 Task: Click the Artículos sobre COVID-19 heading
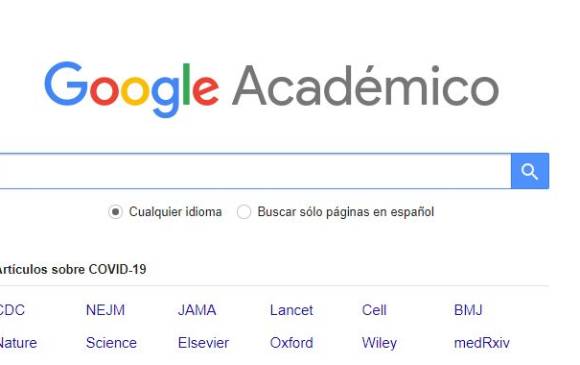point(72,269)
